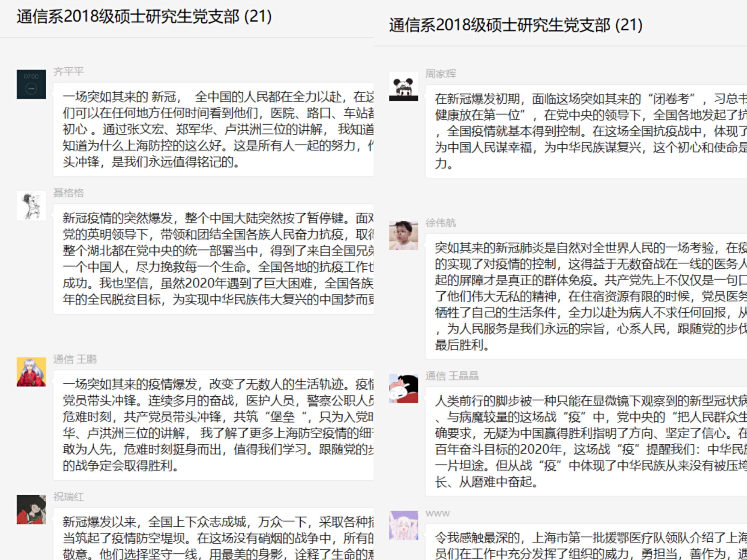Select 聂格格's message about 新冠疫情的突然爆发

[x=216, y=259]
